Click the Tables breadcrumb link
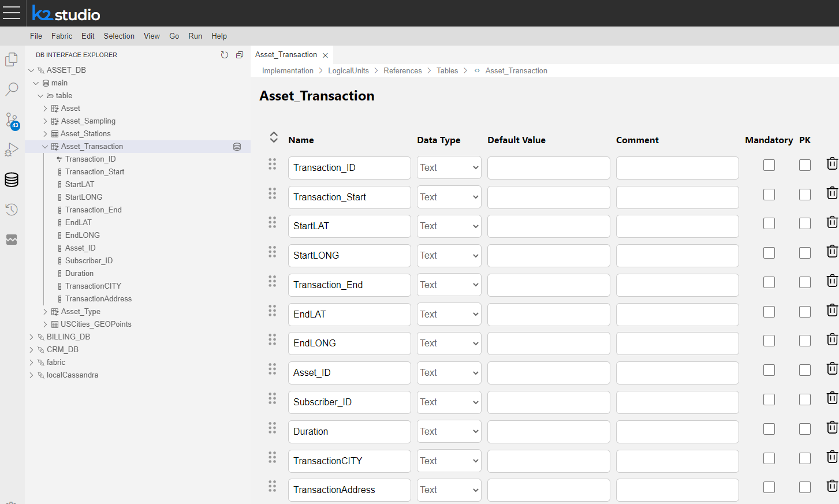This screenshot has width=839, height=504. pos(447,71)
